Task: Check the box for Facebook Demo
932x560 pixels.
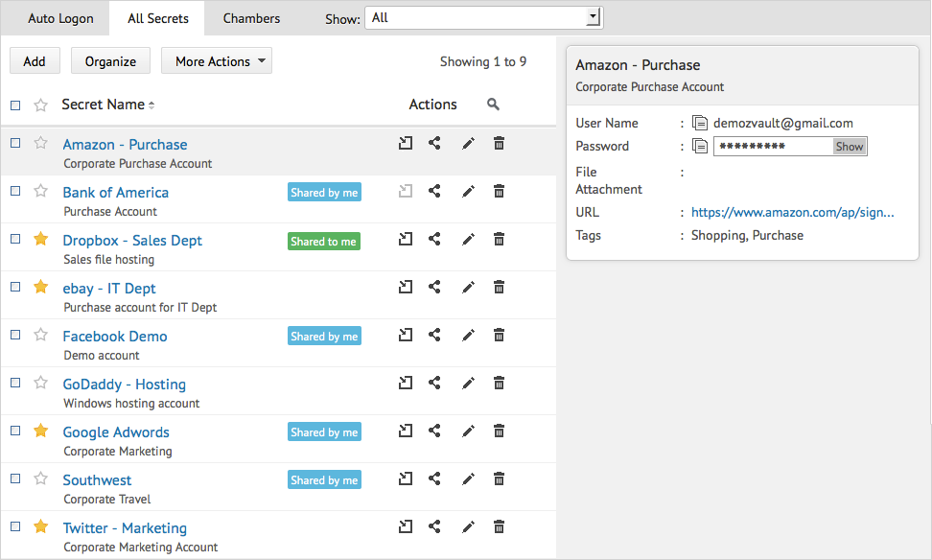Action: pos(15,335)
